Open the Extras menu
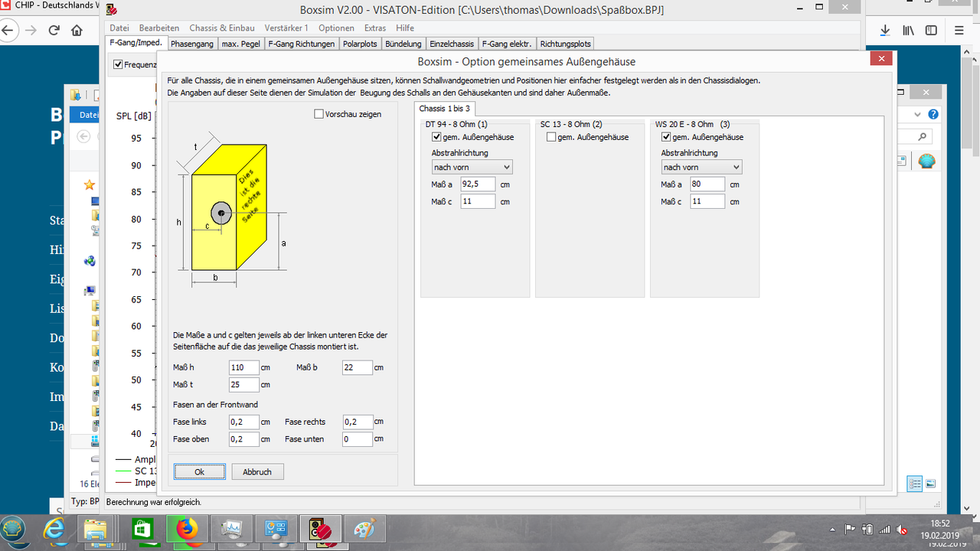Image resolution: width=980 pixels, height=551 pixels. click(375, 28)
